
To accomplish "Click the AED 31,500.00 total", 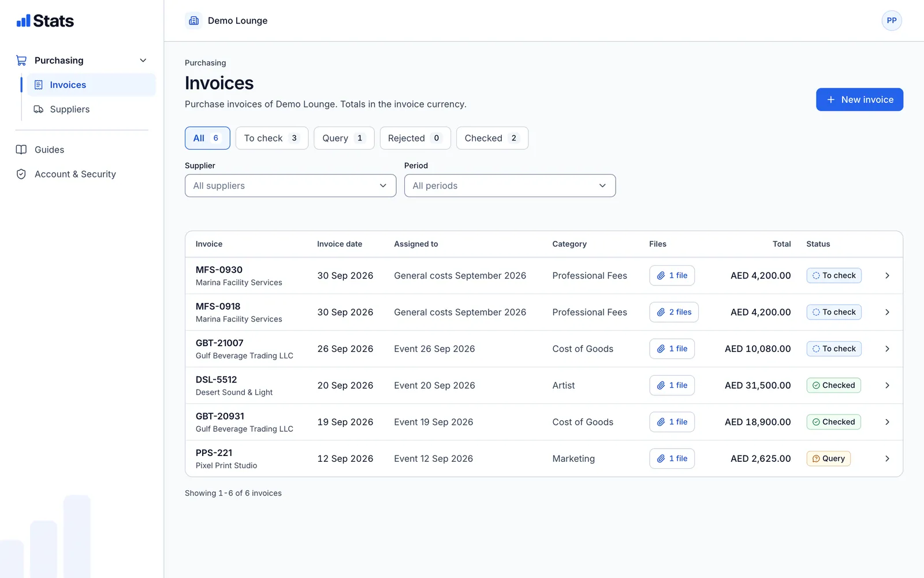I will coord(758,386).
